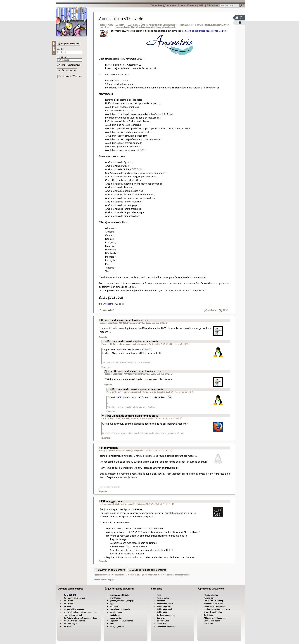This screenshot has width=299, height=644.
Task: Click the Ancestris section icon beside the intro
Action: point(104,33)
